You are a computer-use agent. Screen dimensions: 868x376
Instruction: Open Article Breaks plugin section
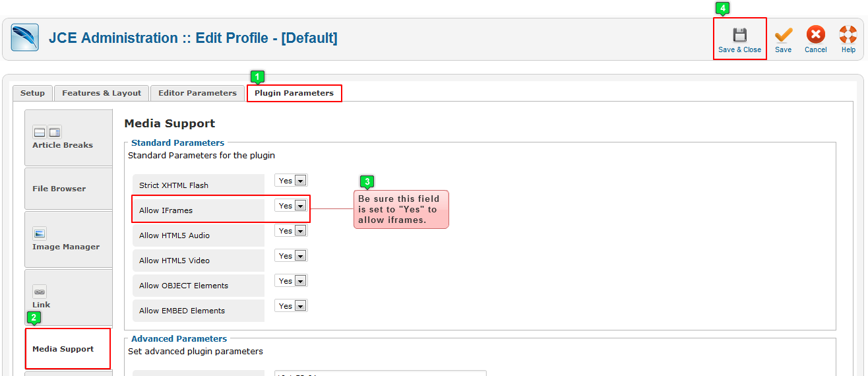69,138
